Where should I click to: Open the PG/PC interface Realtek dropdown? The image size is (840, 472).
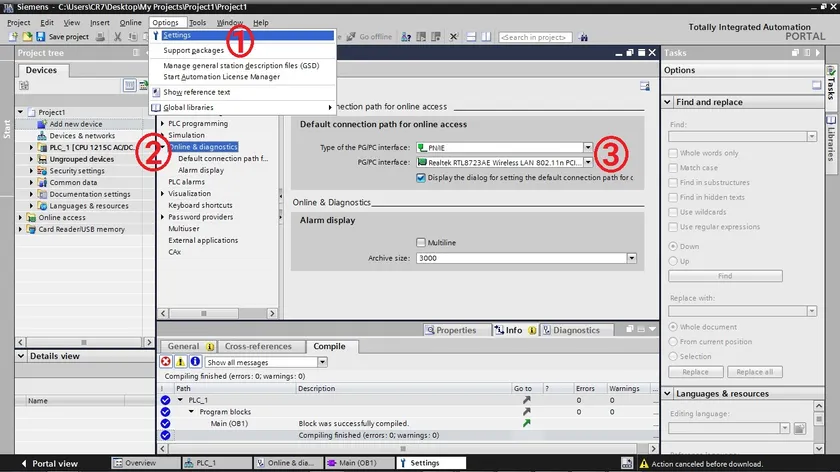tap(588, 162)
